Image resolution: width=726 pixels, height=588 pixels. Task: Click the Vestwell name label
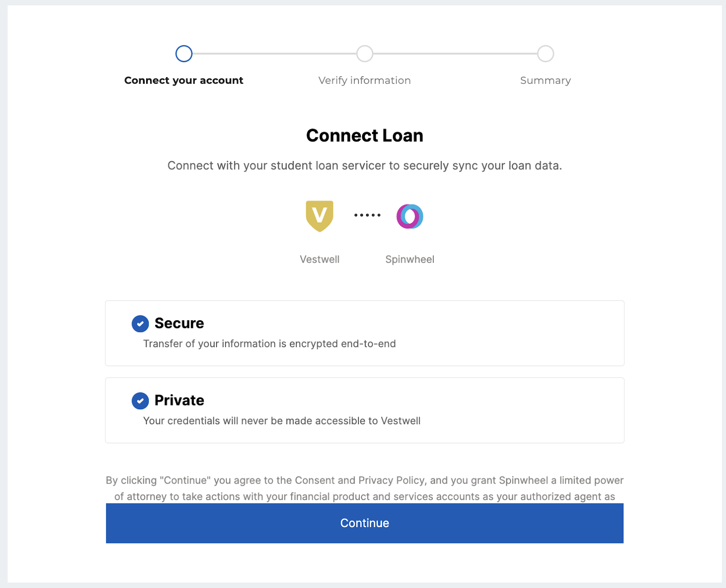coord(319,260)
